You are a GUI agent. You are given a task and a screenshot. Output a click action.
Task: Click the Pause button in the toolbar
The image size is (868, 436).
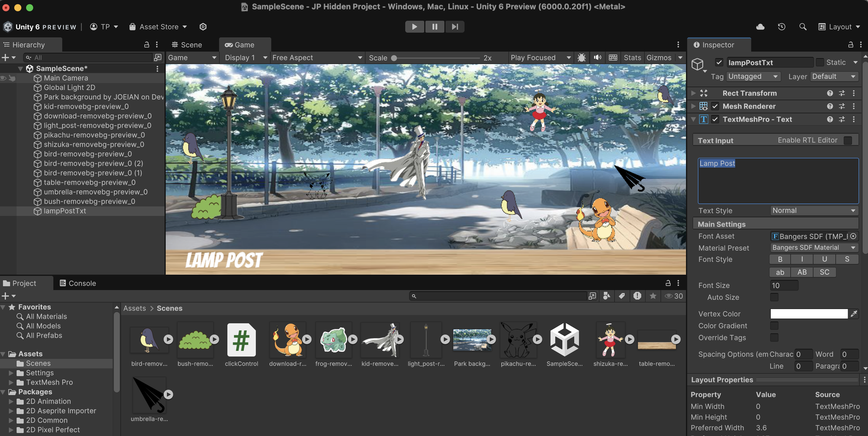coord(435,27)
